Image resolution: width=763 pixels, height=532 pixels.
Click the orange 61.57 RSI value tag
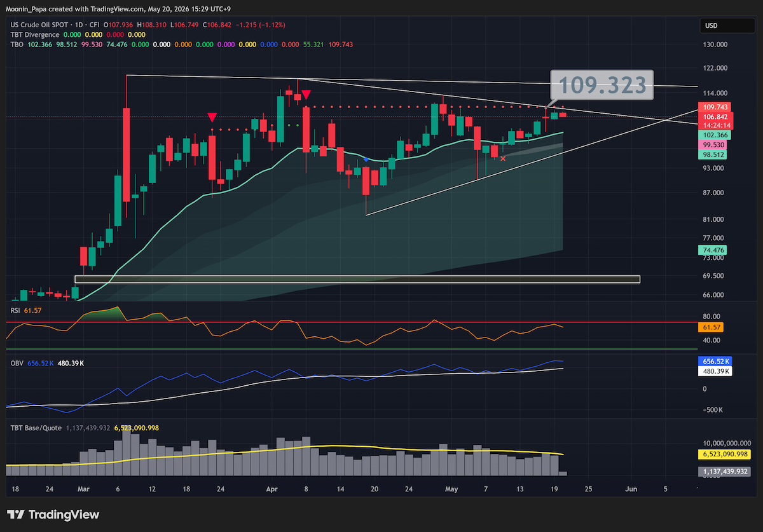(x=711, y=327)
